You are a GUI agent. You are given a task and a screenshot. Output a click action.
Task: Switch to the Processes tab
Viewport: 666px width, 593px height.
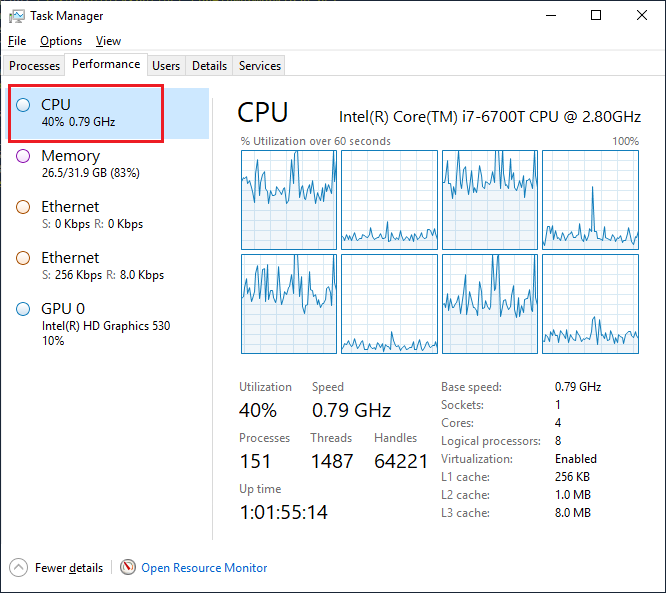pos(34,66)
